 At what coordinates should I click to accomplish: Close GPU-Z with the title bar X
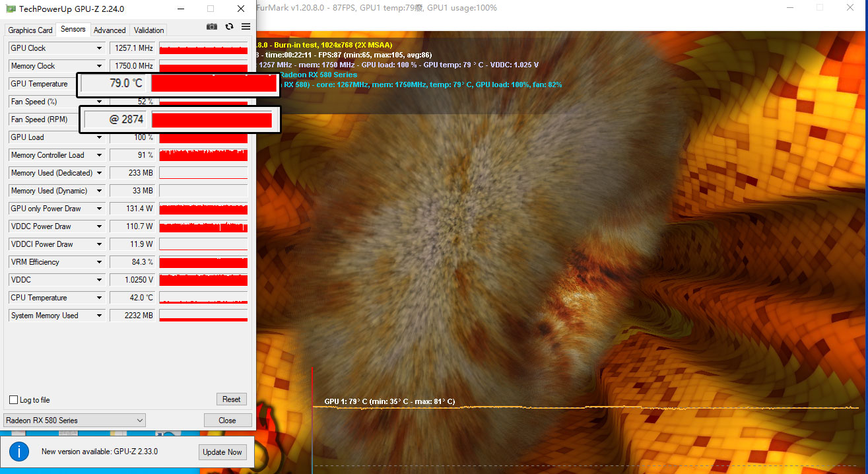[x=241, y=9]
